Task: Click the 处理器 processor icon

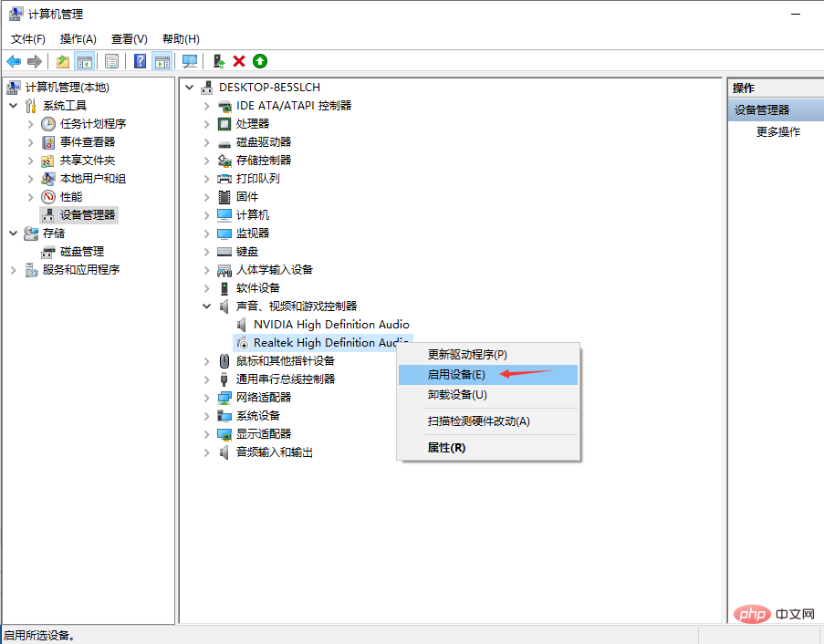Action: click(224, 124)
